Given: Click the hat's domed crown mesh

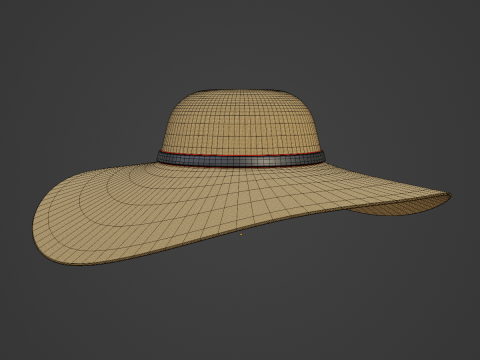Looking at the screenshot, I should click(x=240, y=122).
